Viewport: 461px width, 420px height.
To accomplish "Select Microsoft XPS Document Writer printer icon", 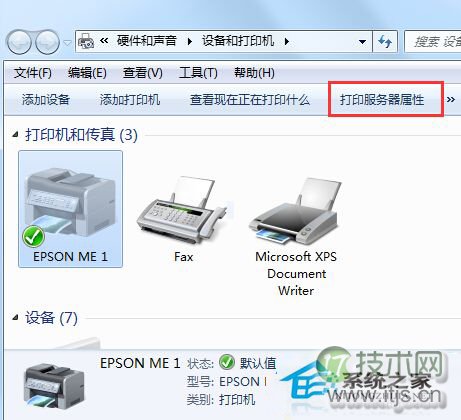I will click(x=295, y=212).
